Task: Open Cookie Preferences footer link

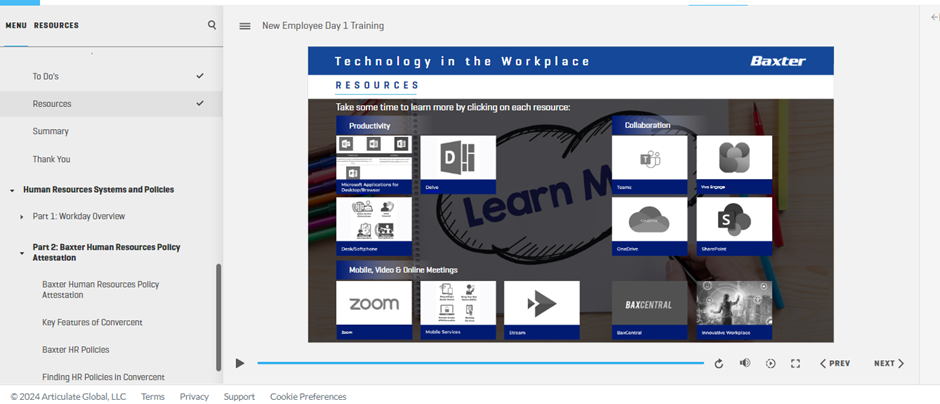Action: pyautogui.click(x=308, y=397)
